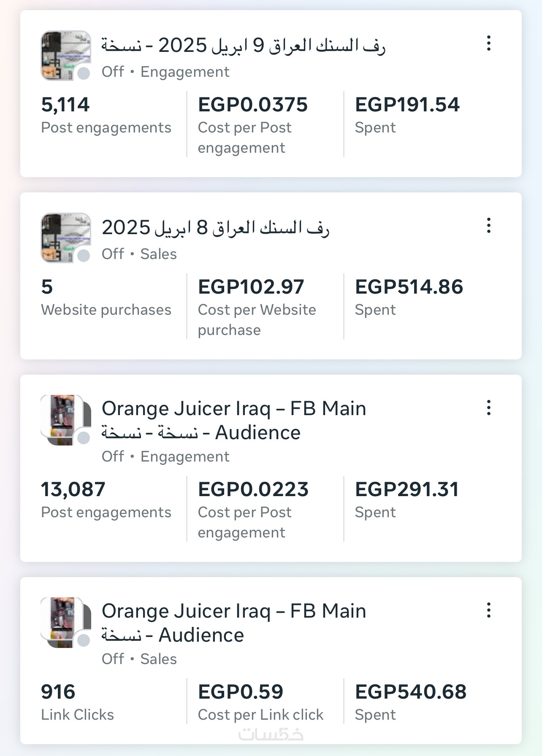
Task: Open options menu for the 9 ابريل campaign
Action: coord(489,43)
